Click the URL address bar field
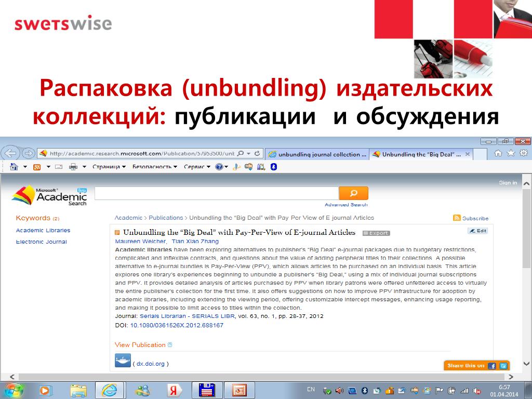532x399 pixels. tap(142, 154)
